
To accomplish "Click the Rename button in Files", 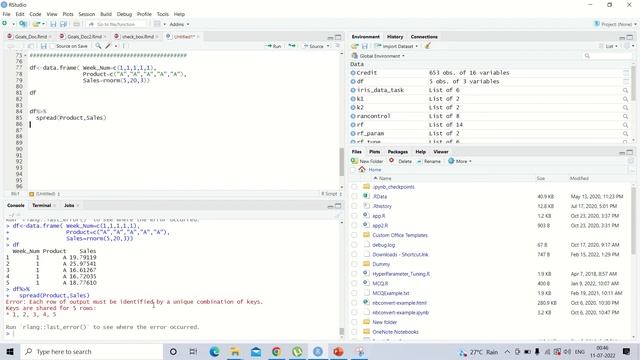I will (x=429, y=161).
